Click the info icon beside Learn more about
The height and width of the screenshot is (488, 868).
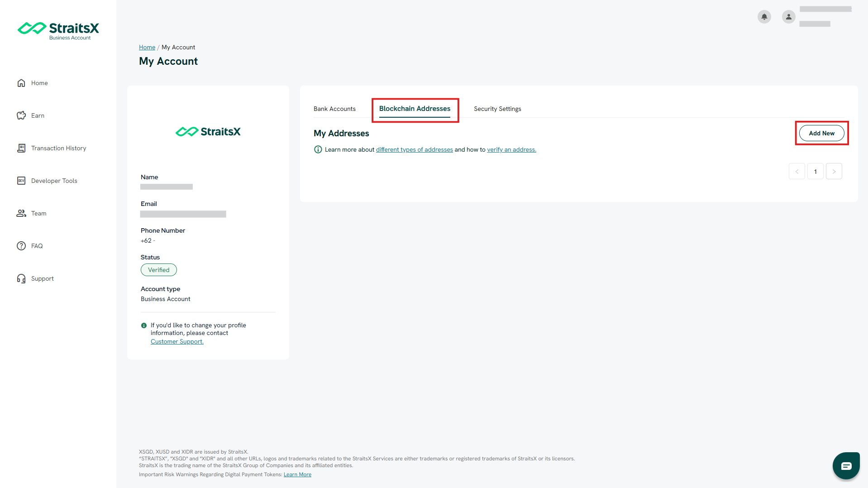coord(318,149)
